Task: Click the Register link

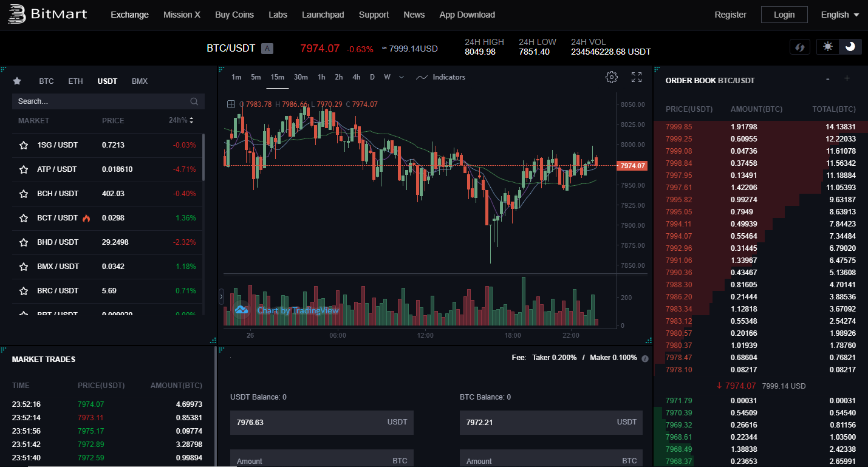Action: pos(731,15)
